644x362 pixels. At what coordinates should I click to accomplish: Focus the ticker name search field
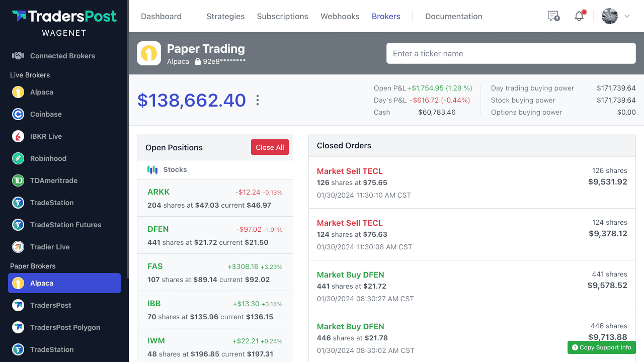[511, 53]
